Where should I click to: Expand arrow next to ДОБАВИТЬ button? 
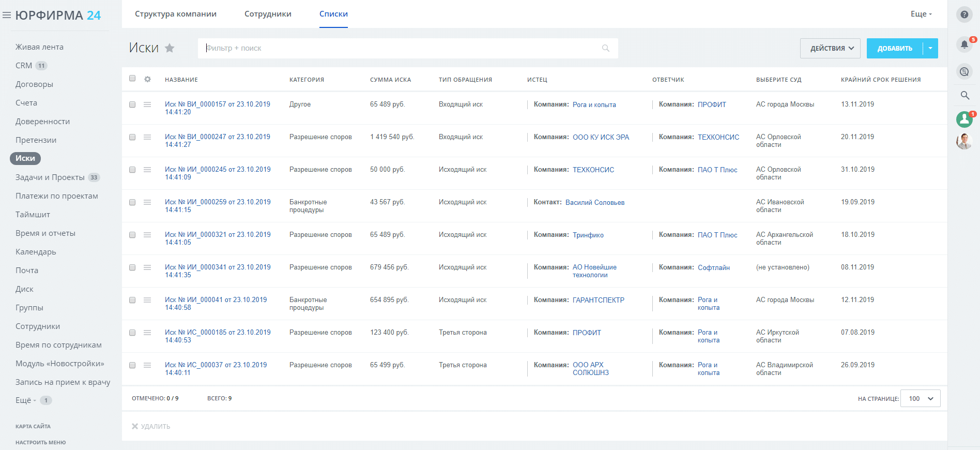(930, 48)
